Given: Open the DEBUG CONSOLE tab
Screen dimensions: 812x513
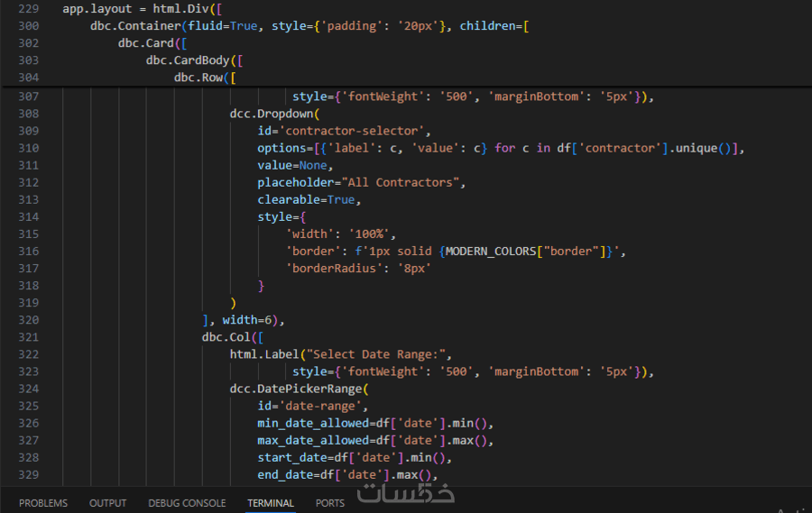Looking at the screenshot, I should tap(187, 503).
